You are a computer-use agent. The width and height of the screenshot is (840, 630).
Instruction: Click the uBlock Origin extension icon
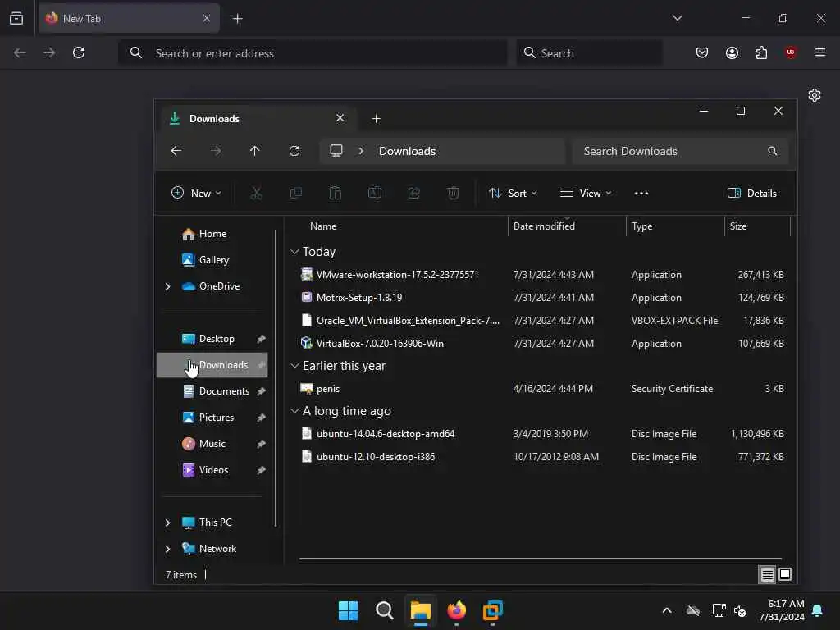(791, 52)
